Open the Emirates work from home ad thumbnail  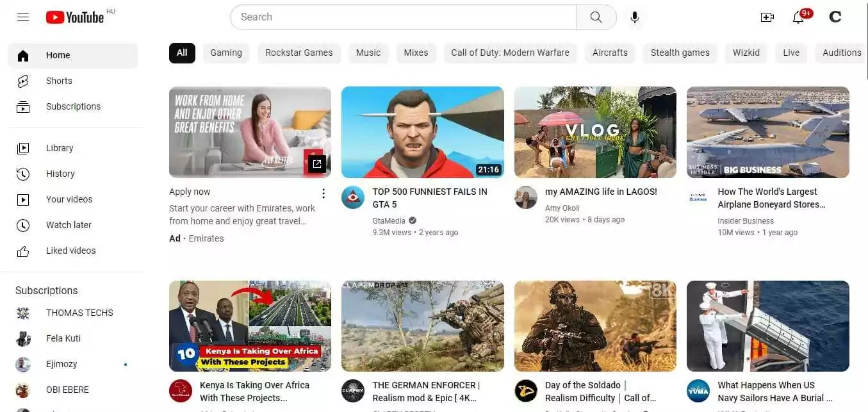pos(250,132)
